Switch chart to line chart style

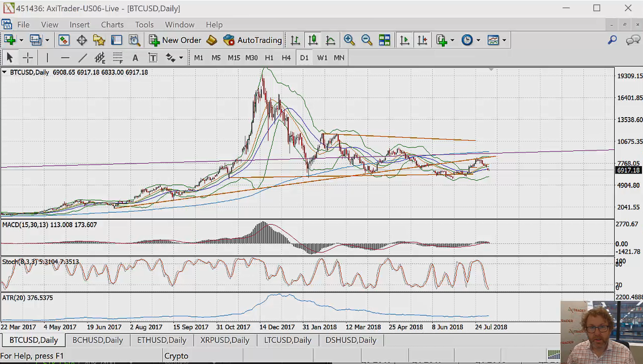click(331, 40)
